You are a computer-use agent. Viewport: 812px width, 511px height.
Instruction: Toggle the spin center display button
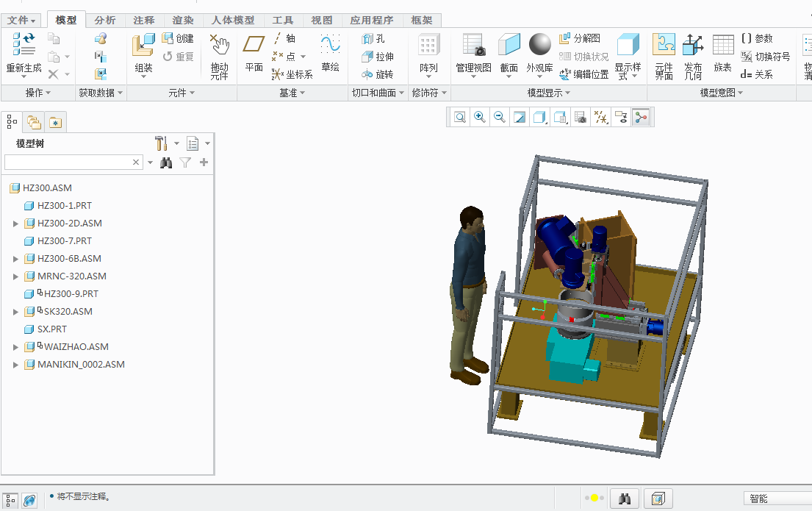tap(641, 117)
